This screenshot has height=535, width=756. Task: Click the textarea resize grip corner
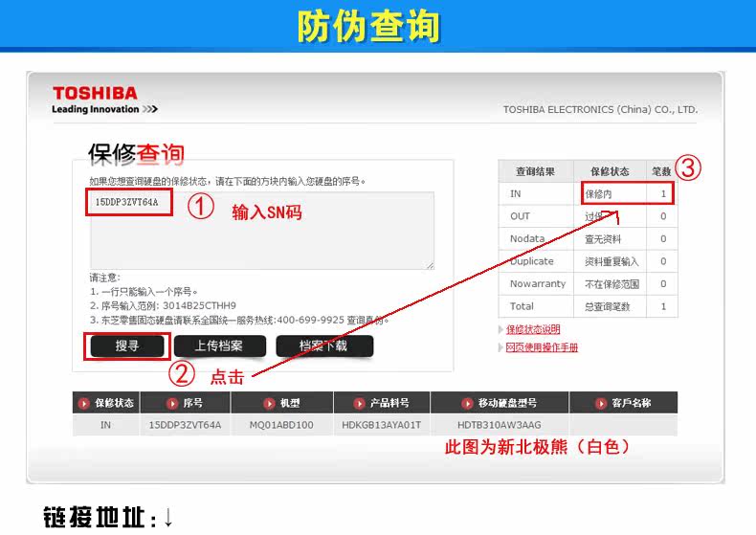tap(430, 265)
